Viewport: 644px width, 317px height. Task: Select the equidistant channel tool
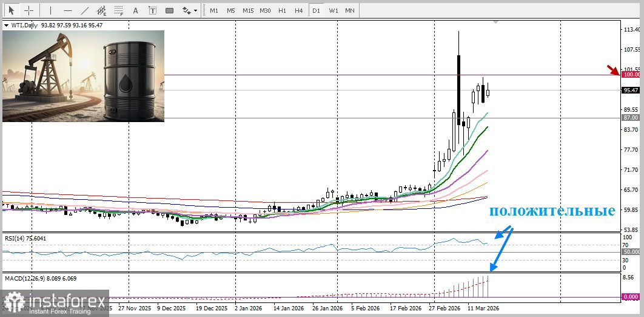pos(102,10)
